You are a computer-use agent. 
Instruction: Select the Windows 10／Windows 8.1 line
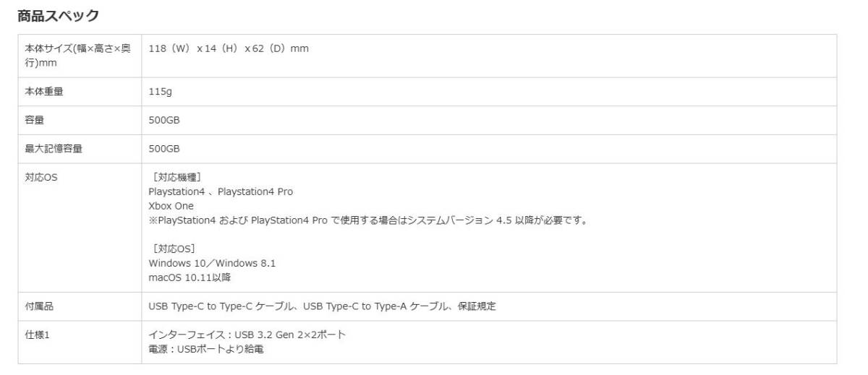point(212,263)
